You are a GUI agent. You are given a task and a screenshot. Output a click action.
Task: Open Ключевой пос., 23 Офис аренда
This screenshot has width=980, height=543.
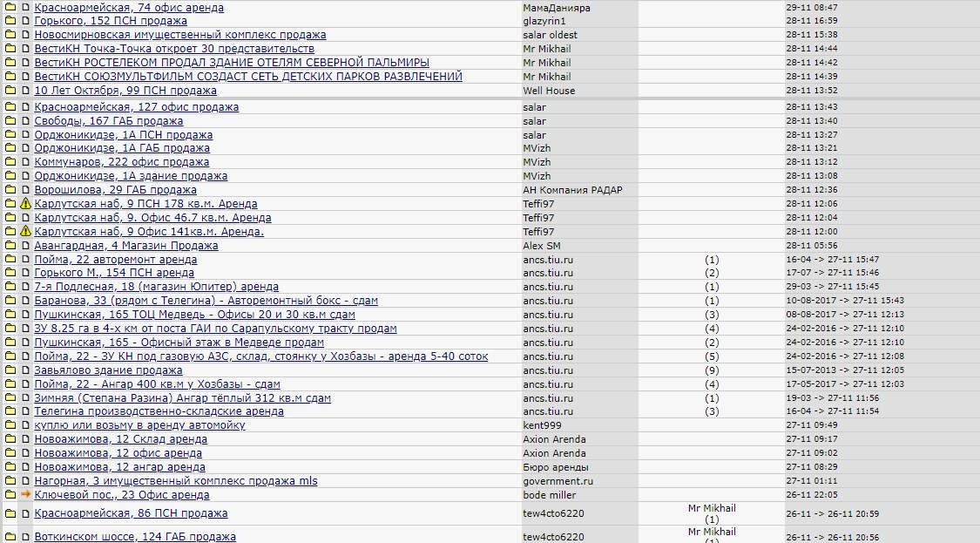122,494
